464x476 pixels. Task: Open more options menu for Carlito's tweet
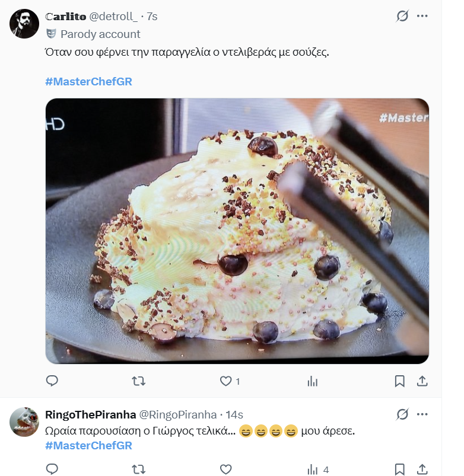click(422, 16)
